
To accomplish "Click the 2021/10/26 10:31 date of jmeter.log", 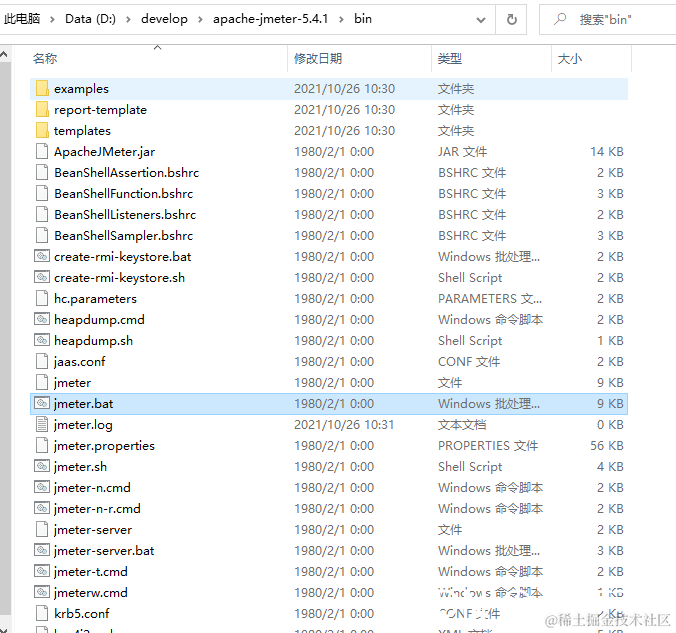I will [x=344, y=425].
